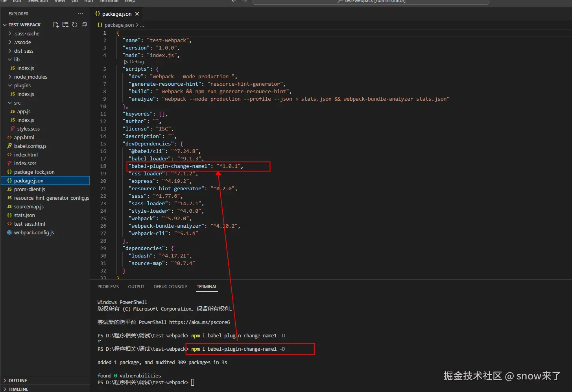Refresh the Explorer file tree
Screen dimensions: 572x392
pyautogui.click(x=75, y=25)
